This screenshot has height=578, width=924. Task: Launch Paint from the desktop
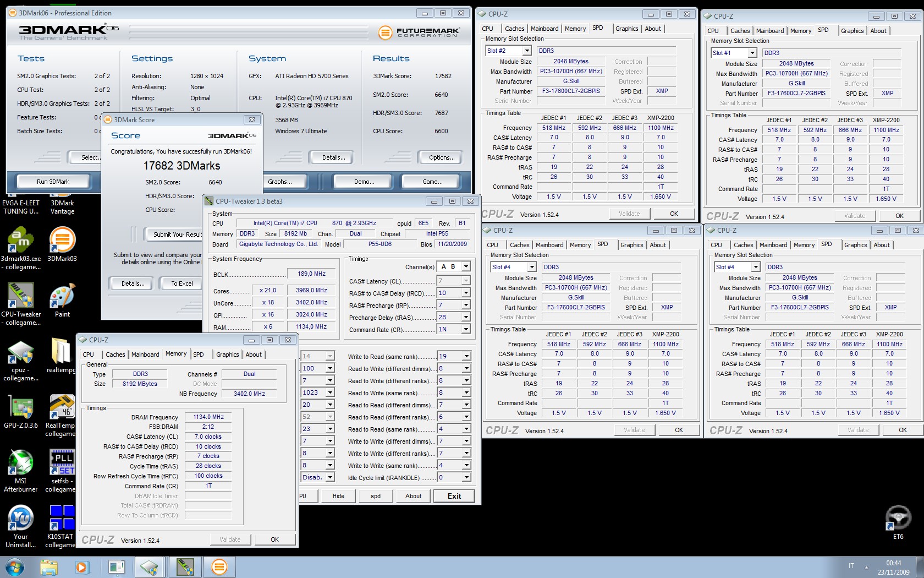click(x=62, y=300)
